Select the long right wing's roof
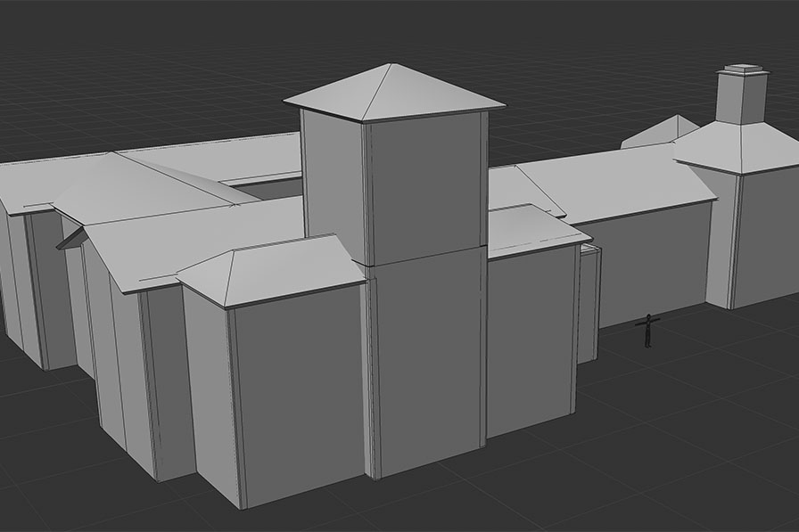The image size is (799, 532). click(615, 183)
